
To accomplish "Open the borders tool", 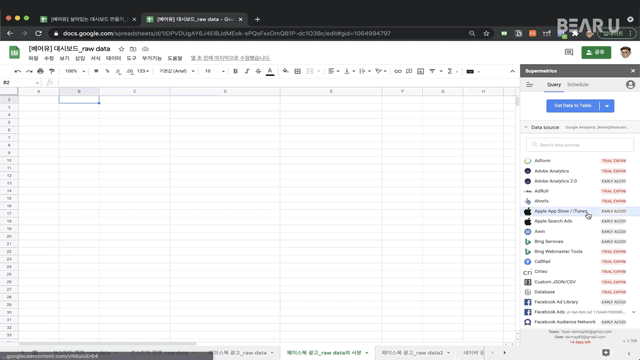I will [298, 71].
